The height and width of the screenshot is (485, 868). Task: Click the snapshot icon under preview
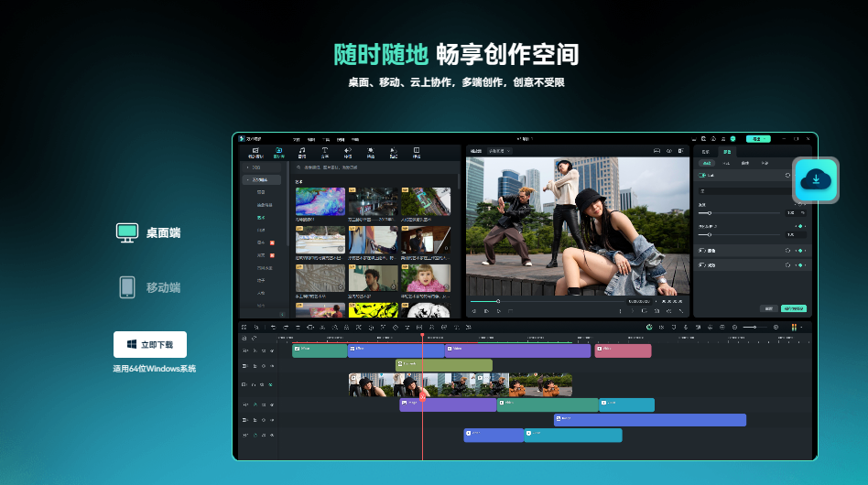pyautogui.click(x=656, y=311)
